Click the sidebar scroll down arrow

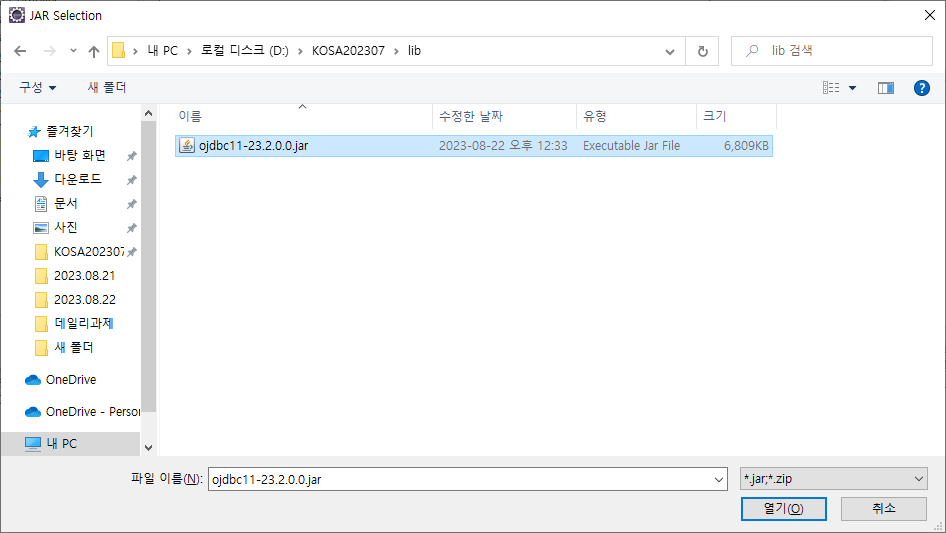[148, 448]
